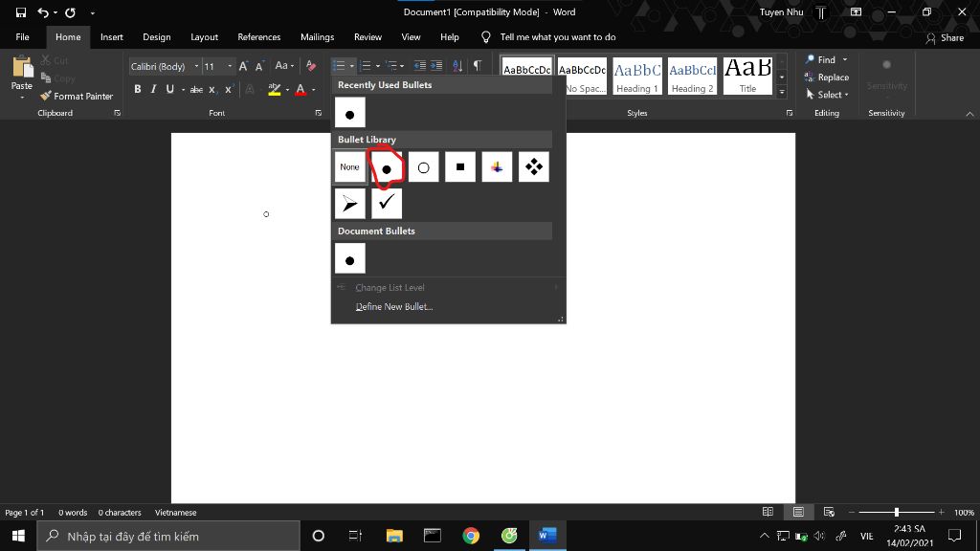This screenshot has height=551, width=980.
Task: Click the Paste clipboard icon
Action: tap(22, 68)
